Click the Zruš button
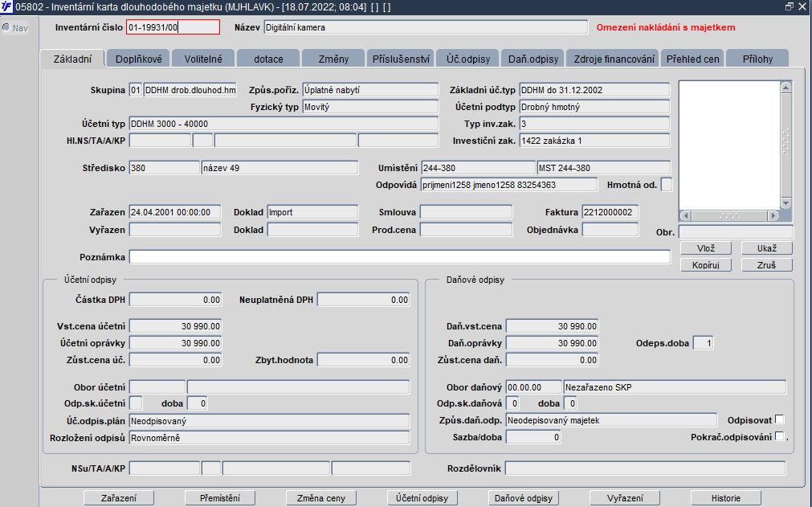This screenshot has height=507, width=812. [767, 264]
